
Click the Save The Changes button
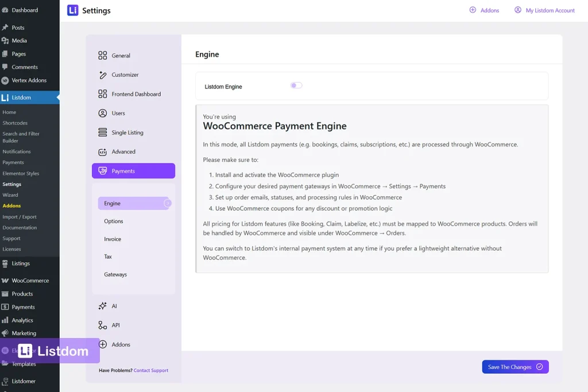pyautogui.click(x=514, y=367)
